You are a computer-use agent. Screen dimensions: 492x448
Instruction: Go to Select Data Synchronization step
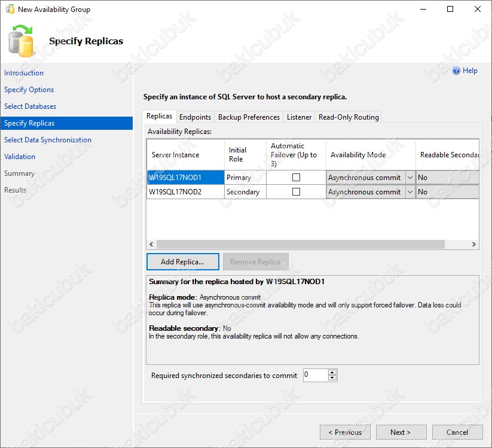pyautogui.click(x=48, y=140)
